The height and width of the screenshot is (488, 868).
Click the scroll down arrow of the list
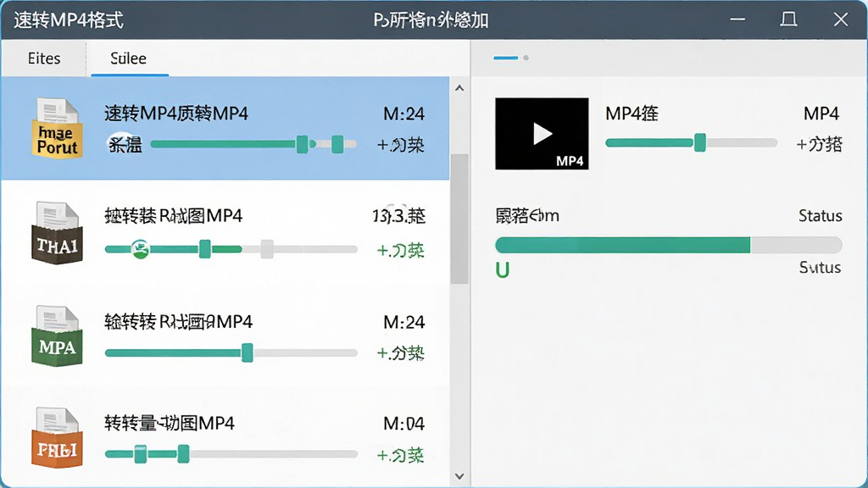click(x=459, y=476)
